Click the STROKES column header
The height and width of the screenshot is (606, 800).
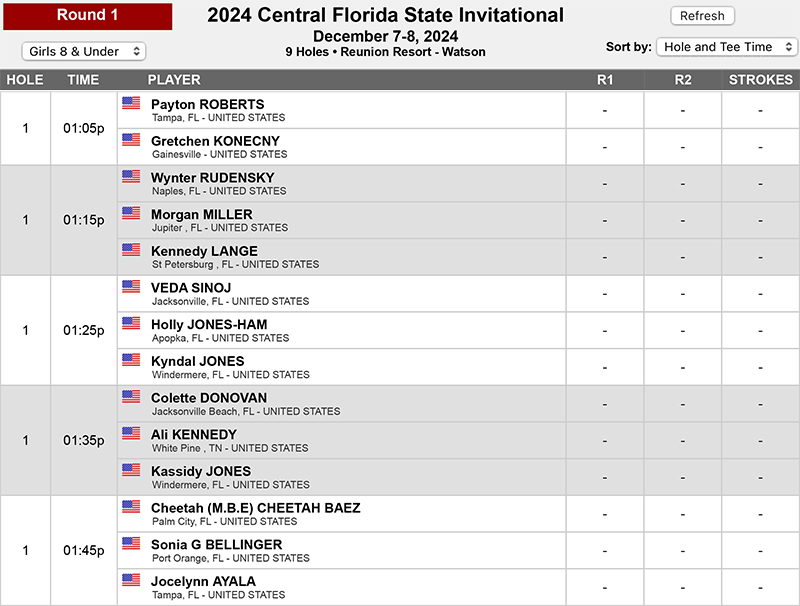760,80
